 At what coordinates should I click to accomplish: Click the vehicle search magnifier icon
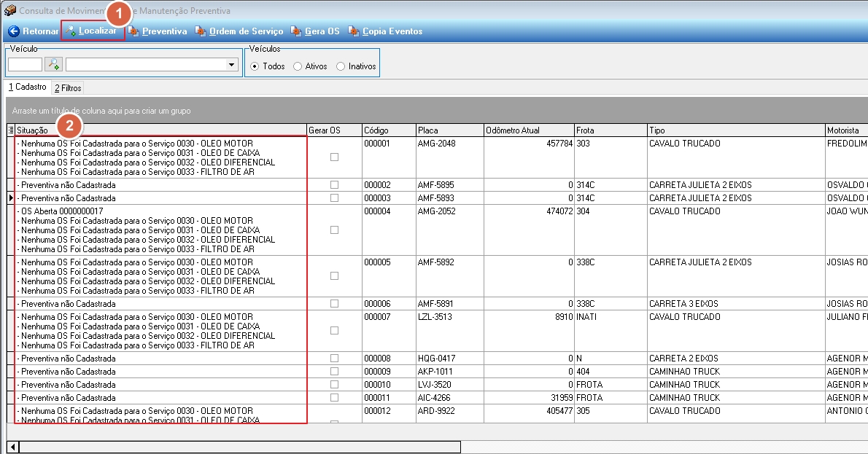53,64
